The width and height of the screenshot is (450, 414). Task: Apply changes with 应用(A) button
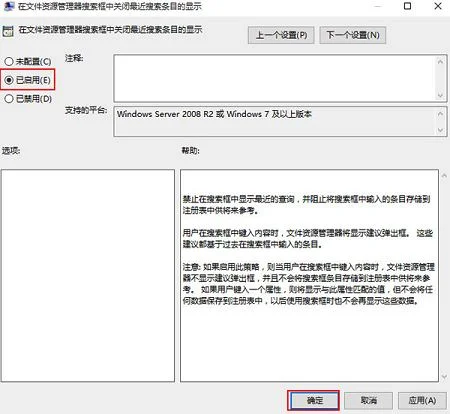pyautogui.click(x=422, y=400)
